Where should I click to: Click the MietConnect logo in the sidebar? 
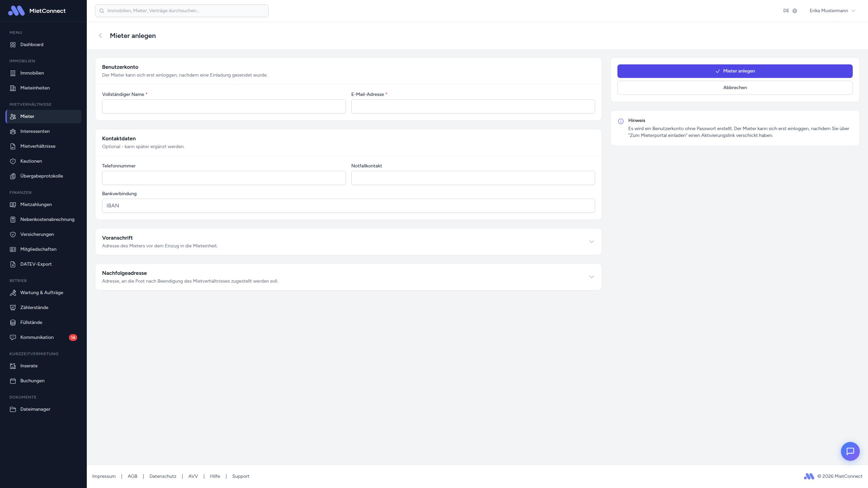click(16, 11)
